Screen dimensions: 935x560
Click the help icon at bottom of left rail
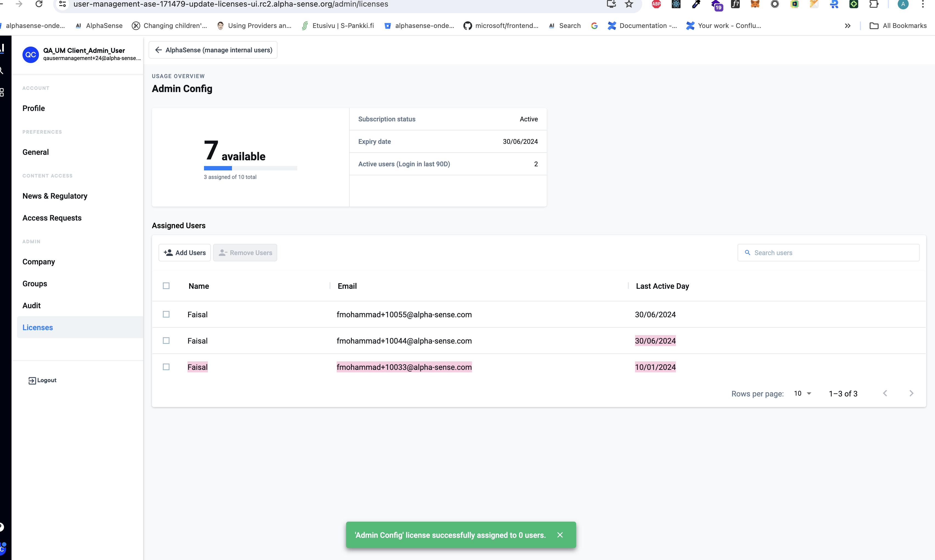pyautogui.click(x=2, y=527)
